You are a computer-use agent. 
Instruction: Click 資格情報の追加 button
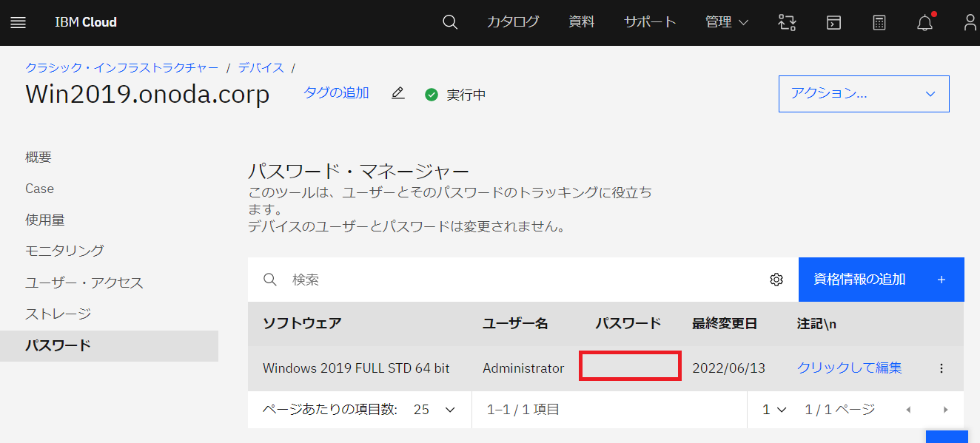[x=881, y=280]
